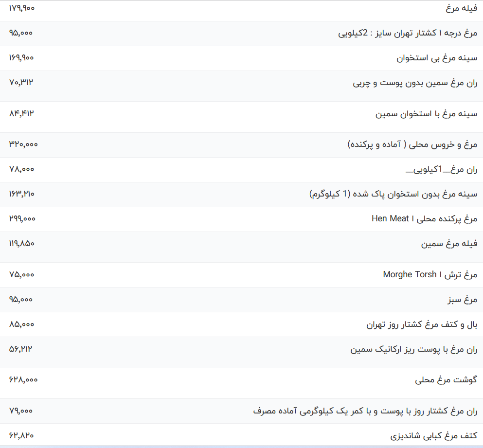This screenshot has width=483, height=448.
Task: Select the price ۱۶۹,۹۰۰
Action: click(x=22, y=58)
